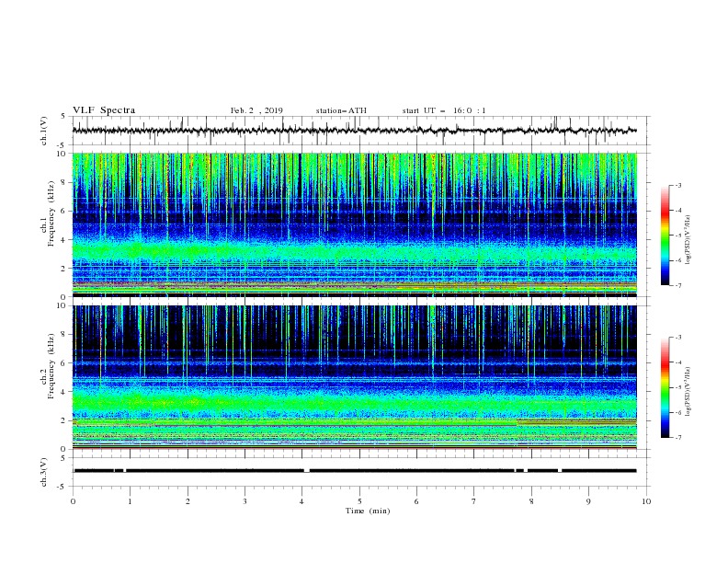Screen dimensions: 728x563
Task: Click the -7 label on ch.2 colorbar
Action: (677, 437)
